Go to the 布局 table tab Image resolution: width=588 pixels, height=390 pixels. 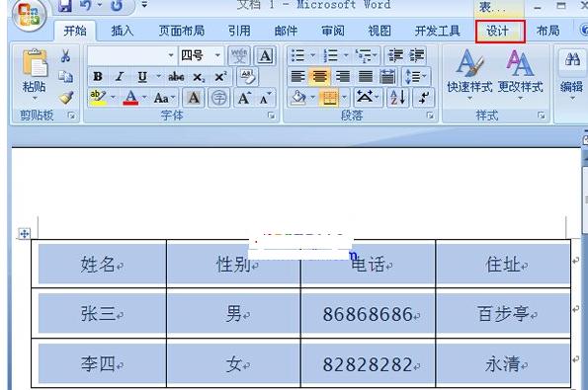click(548, 31)
